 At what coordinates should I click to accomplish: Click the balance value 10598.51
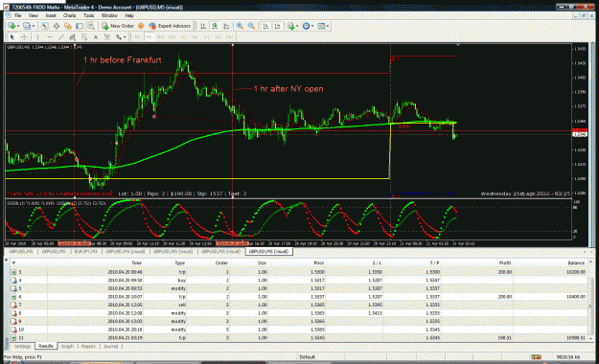pos(576,337)
